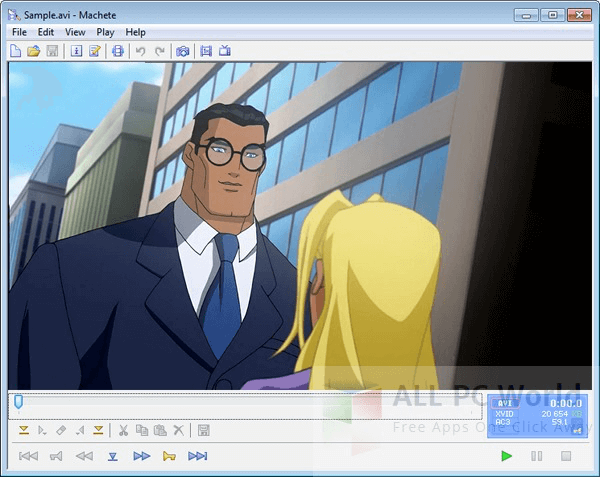Click the TV set icon in toolbar
The image size is (600, 477).
tap(225, 50)
